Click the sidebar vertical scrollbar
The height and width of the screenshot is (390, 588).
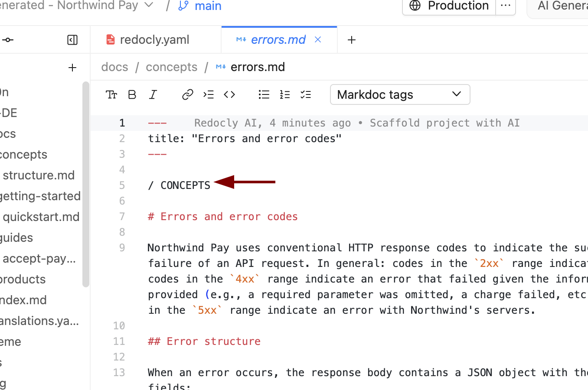pos(86,184)
